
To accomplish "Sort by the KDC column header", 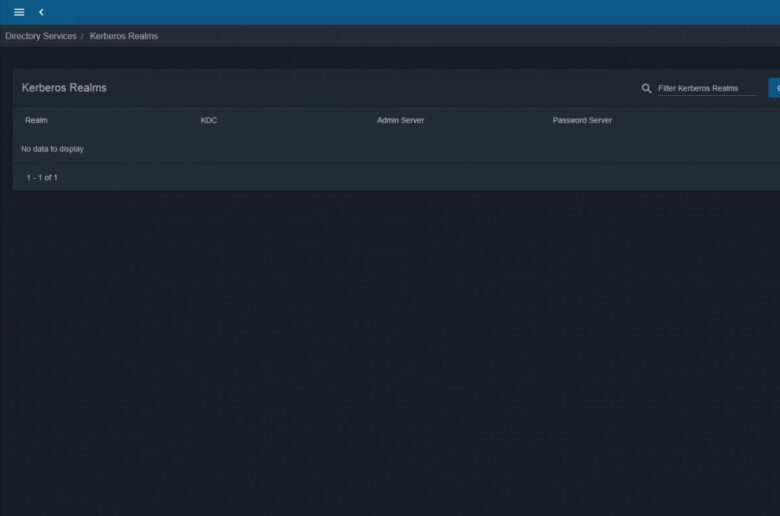I will coord(208,120).
